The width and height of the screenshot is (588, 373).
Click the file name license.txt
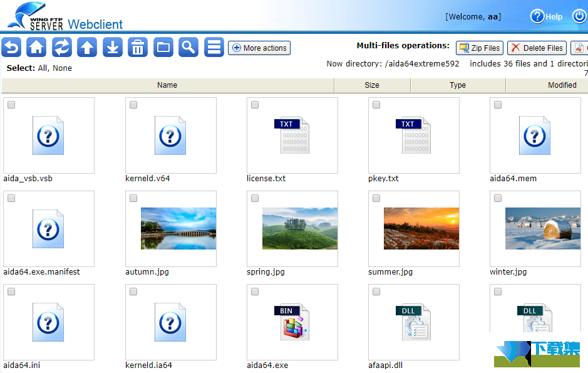pos(266,179)
